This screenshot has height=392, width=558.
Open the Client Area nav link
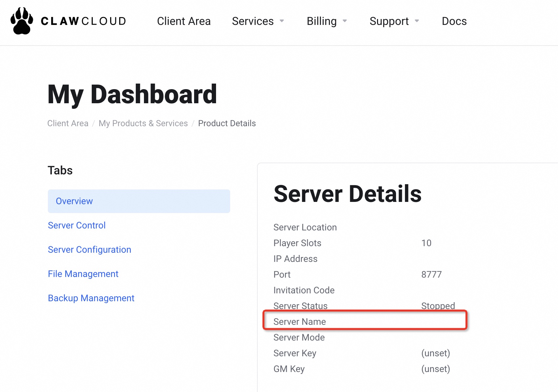point(184,21)
